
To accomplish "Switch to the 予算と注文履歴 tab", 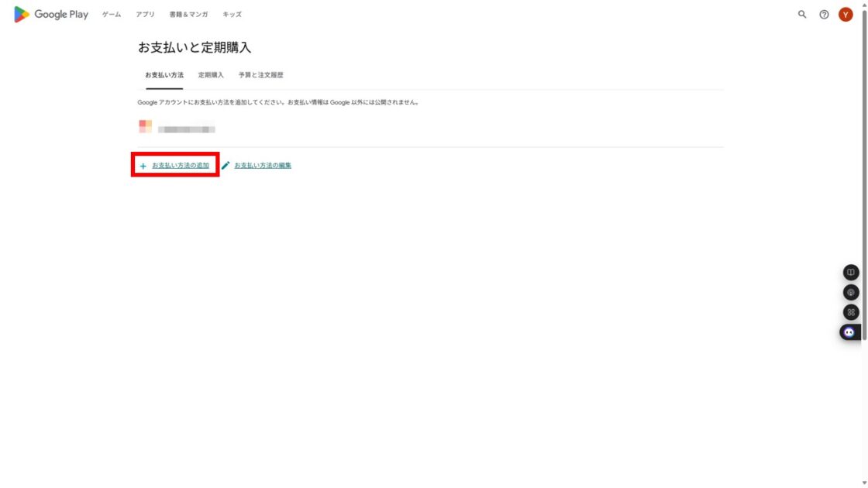I will 260,75.
